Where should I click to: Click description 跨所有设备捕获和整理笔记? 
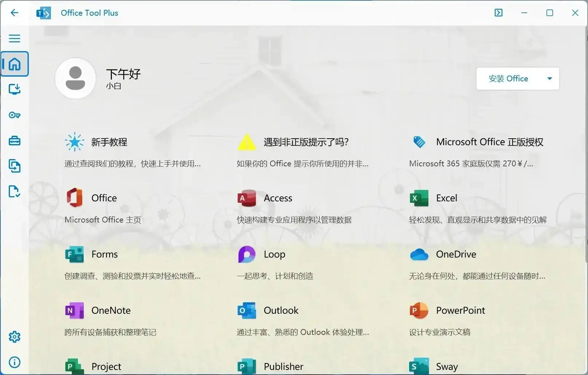point(110,332)
